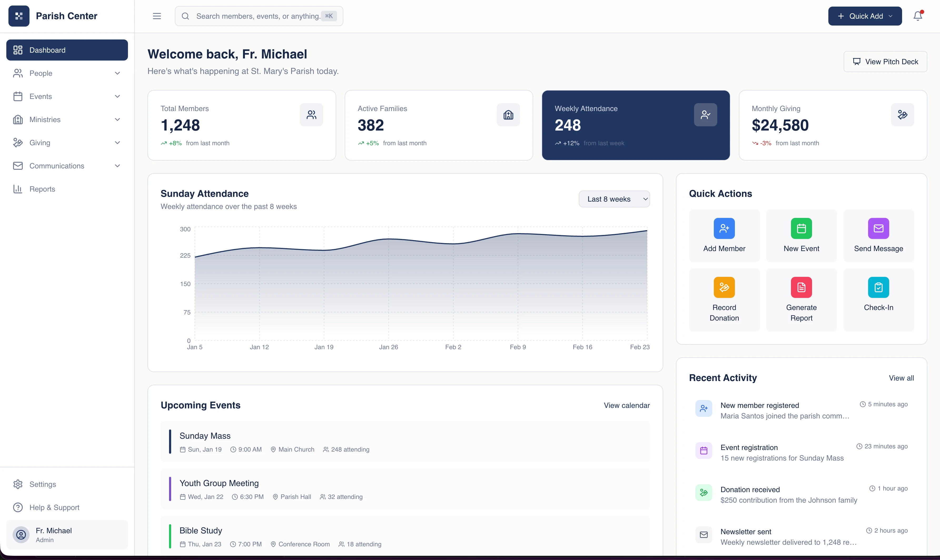Click the hamburger menu icon
Screen dimensions: 940x560
click(x=156, y=16)
